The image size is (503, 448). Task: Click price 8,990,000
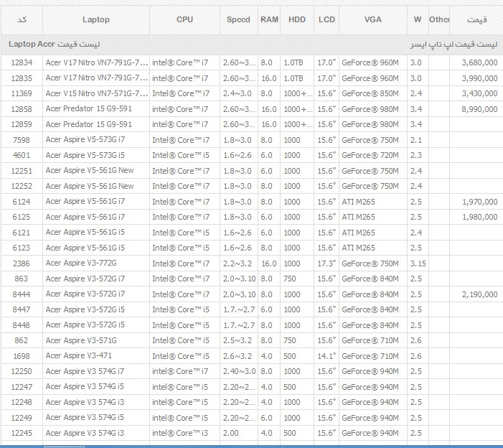pos(479,109)
